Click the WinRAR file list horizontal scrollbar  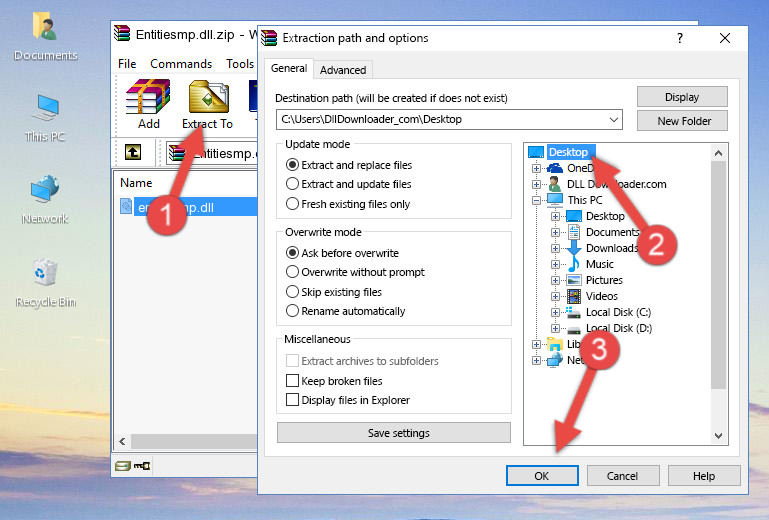coord(194,441)
